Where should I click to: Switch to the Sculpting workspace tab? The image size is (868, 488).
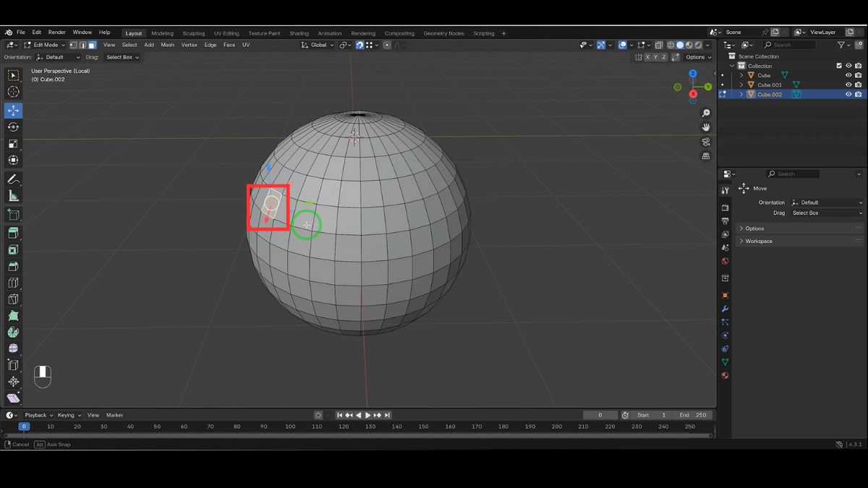tap(193, 33)
